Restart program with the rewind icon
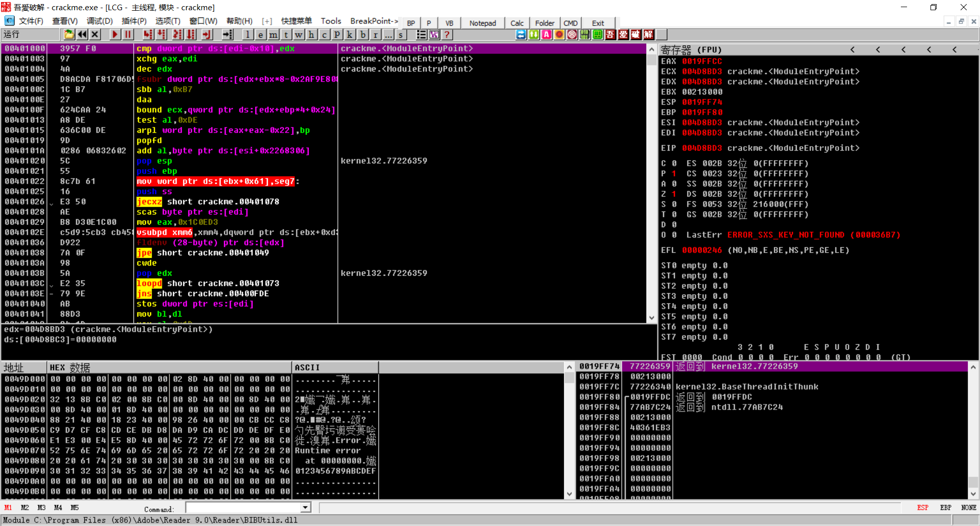 82,35
